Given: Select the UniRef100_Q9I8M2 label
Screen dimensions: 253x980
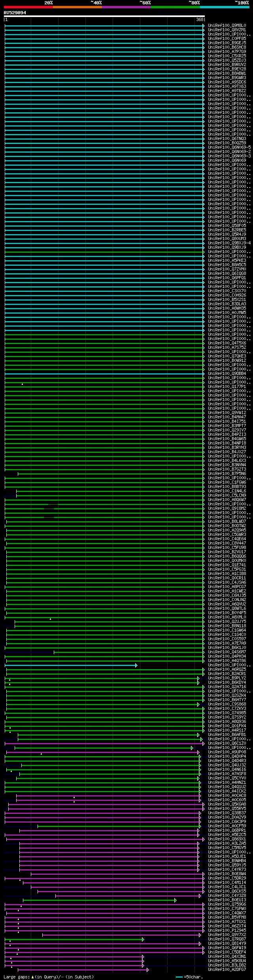Looking at the screenshot, I should pos(227,509).
